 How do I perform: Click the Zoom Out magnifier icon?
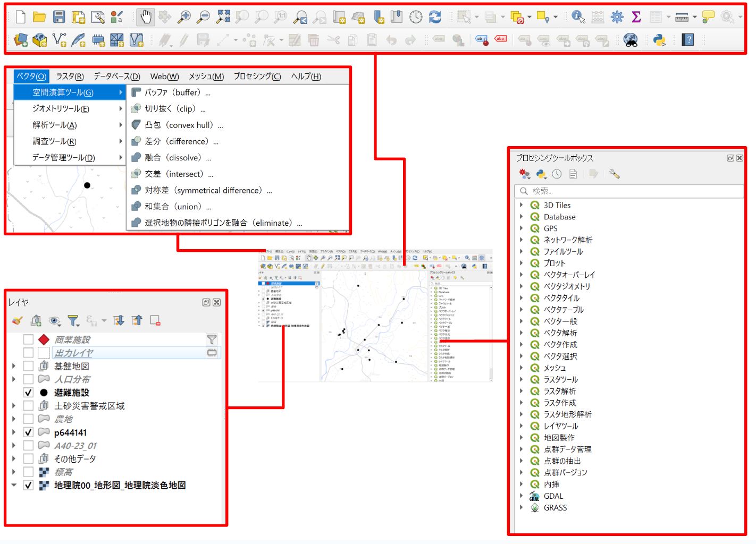click(203, 17)
